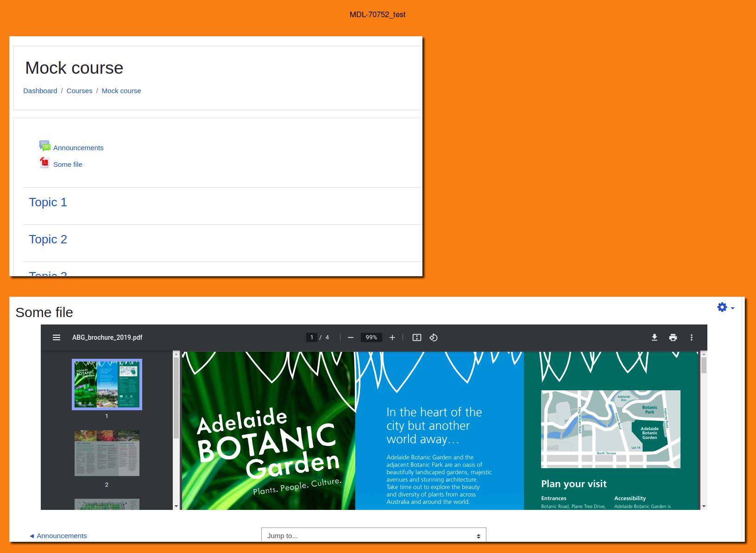Viewport: 756px width, 553px height.
Task: Click the garden map image in the brochure
Action: coord(611,429)
